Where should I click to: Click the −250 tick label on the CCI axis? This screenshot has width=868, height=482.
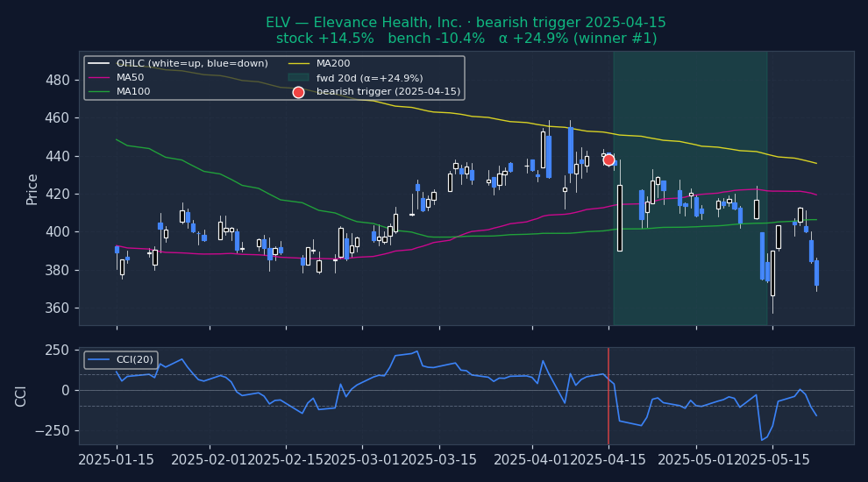[49, 430]
